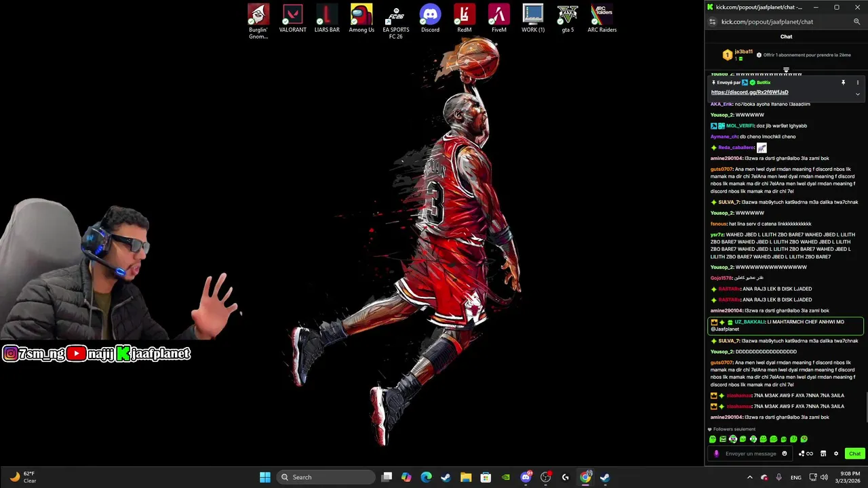Open Copilot from the taskbar
The height and width of the screenshot is (488, 868).
coord(406,477)
